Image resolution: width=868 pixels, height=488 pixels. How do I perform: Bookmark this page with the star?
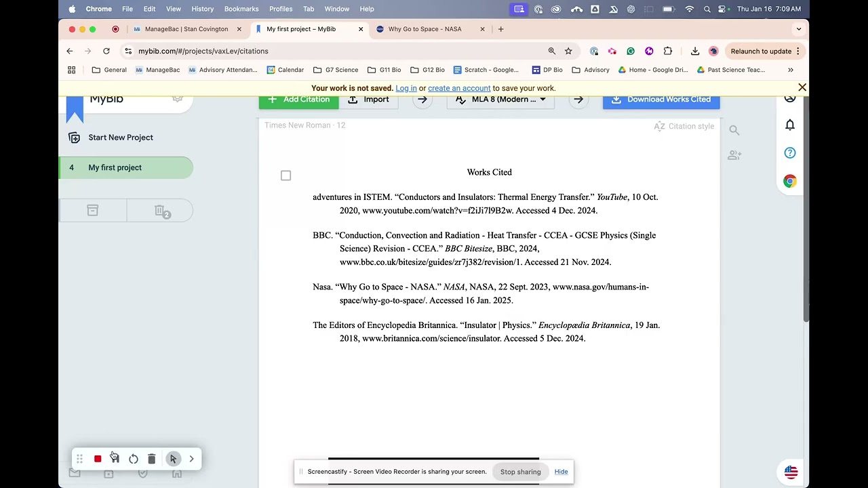pos(568,51)
